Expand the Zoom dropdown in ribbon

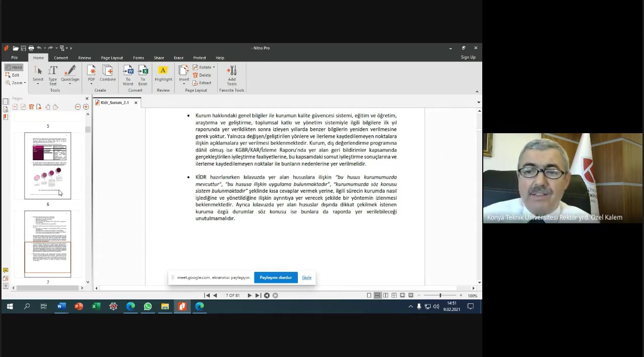click(x=16, y=83)
